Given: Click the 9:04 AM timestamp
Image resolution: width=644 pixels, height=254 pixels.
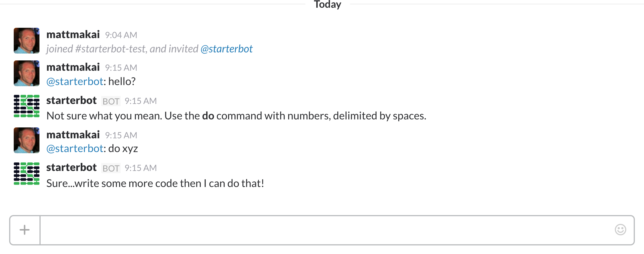Looking at the screenshot, I should (121, 35).
